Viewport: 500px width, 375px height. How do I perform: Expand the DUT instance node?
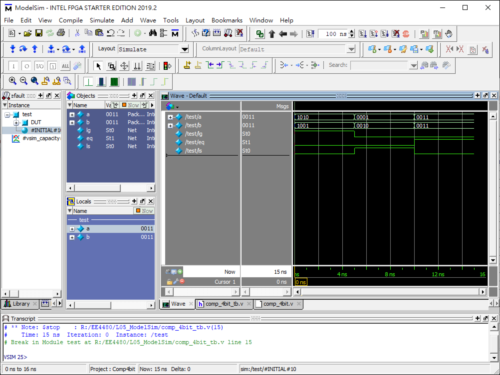pyautogui.click(x=16, y=123)
